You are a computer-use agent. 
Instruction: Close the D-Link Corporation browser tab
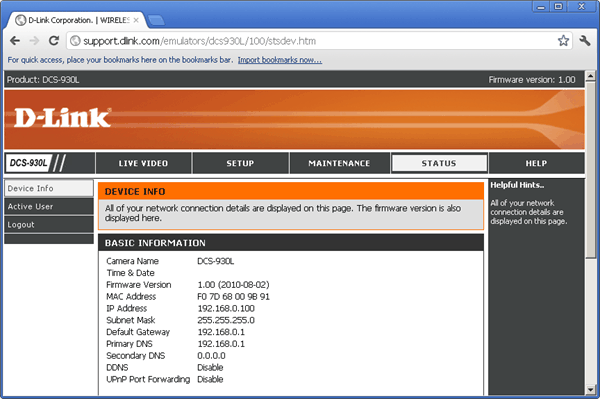point(136,20)
